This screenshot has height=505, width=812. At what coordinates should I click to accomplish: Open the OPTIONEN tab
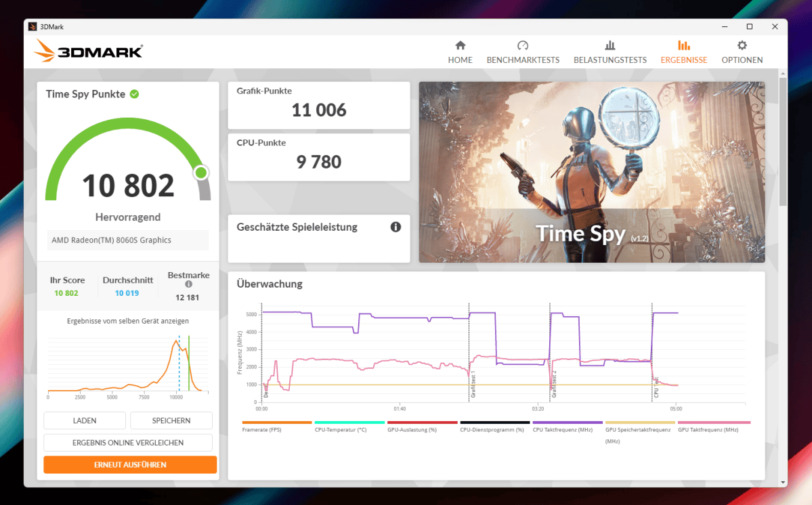[x=742, y=52]
